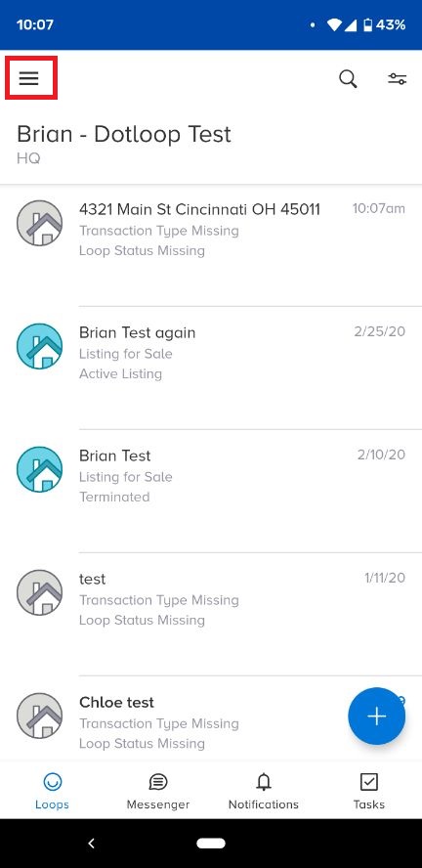This screenshot has width=422, height=868.
Task: Tap the blue plus add-loop button
Action: click(377, 716)
